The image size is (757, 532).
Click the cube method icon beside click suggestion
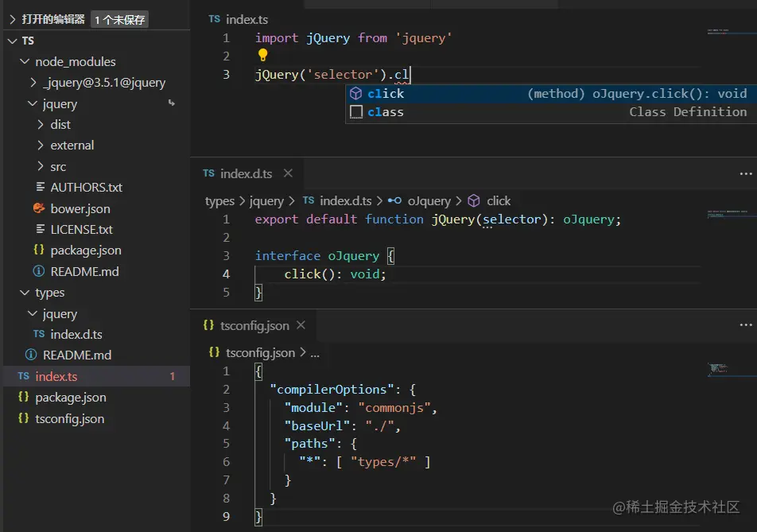355,94
